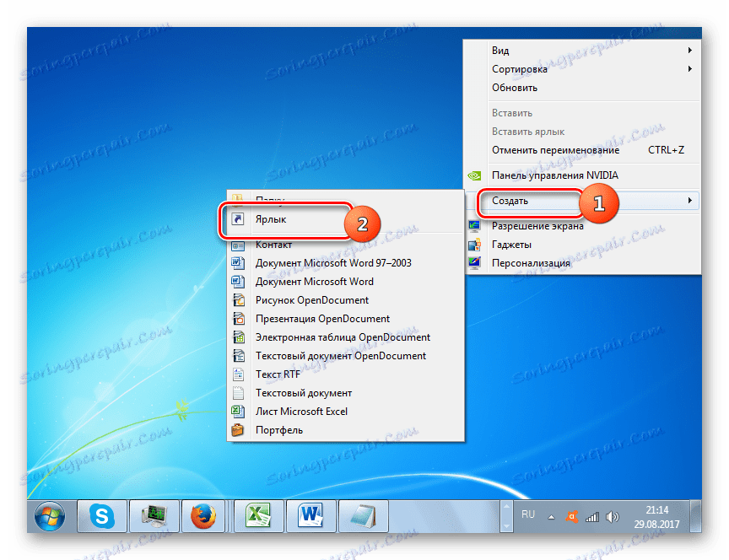This screenshot has height=560, width=729.
Task: Click the blank page icon of Текстовый документ
Action: (238, 393)
